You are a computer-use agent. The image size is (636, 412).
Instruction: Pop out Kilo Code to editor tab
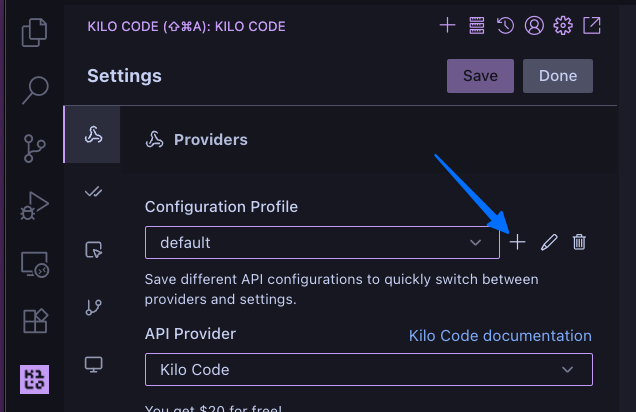(592, 25)
